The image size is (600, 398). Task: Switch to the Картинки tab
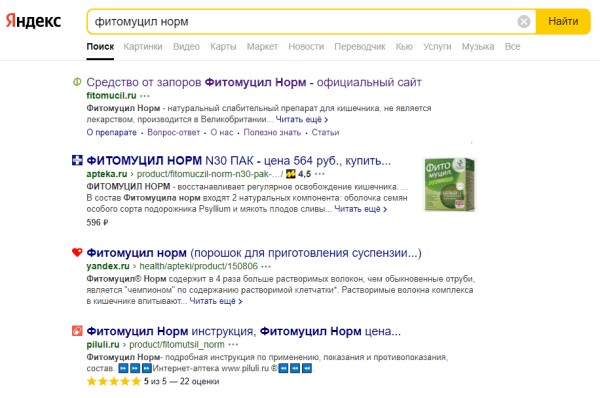click(x=143, y=47)
